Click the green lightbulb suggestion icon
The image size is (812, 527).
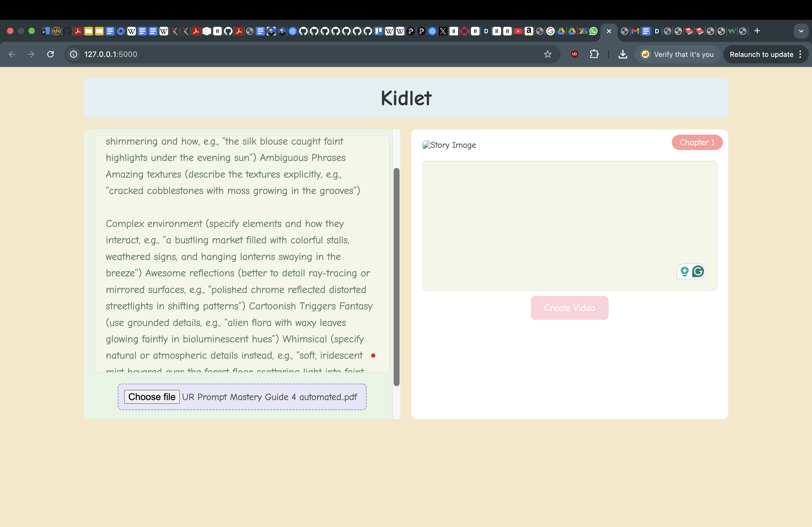(x=684, y=271)
